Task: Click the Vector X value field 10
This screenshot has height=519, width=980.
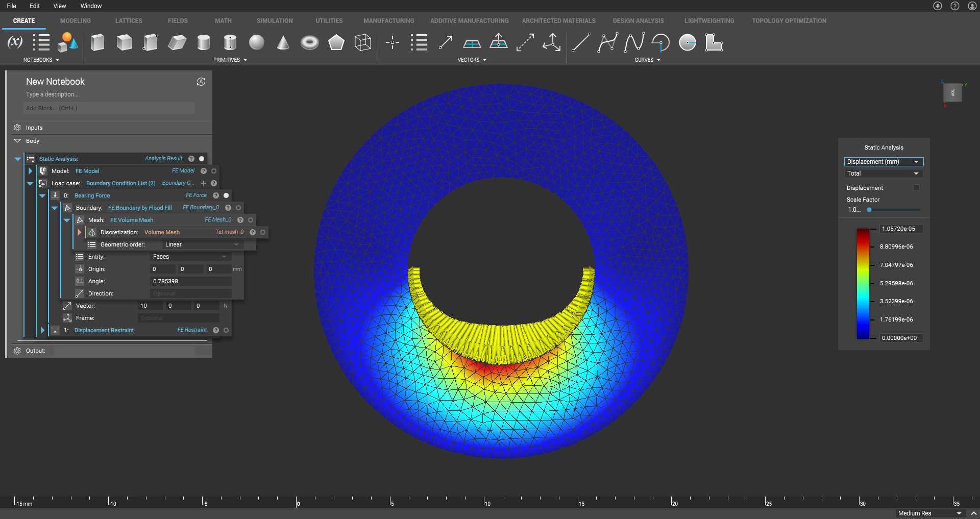Action: 151,306
